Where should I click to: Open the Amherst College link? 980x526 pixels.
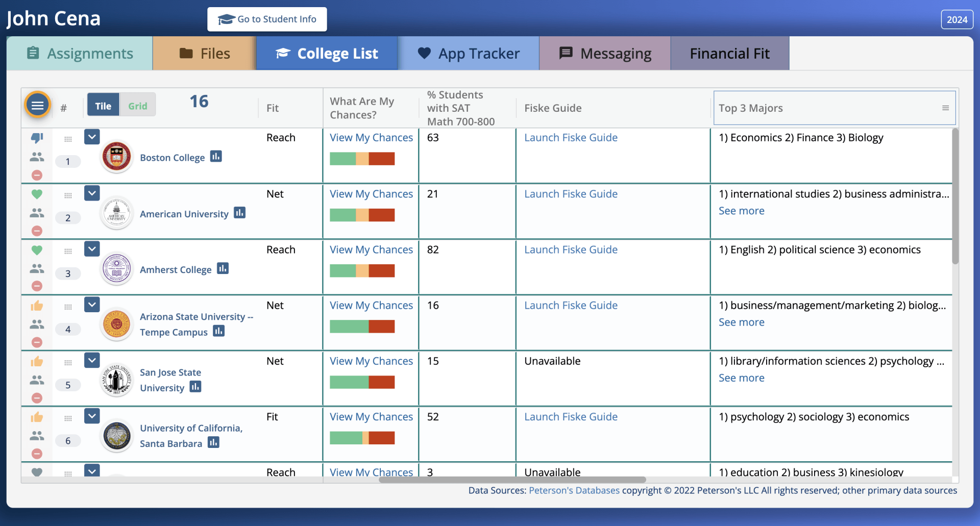point(176,269)
